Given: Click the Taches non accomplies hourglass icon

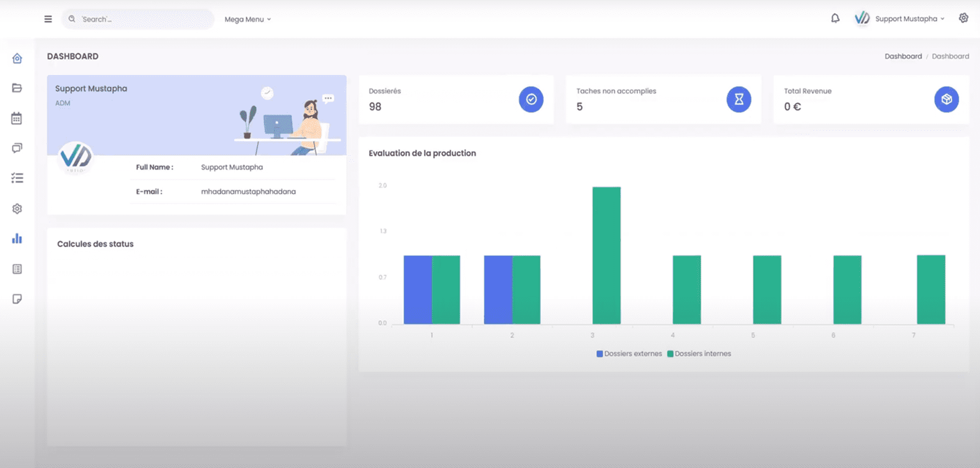Looking at the screenshot, I should [x=738, y=99].
